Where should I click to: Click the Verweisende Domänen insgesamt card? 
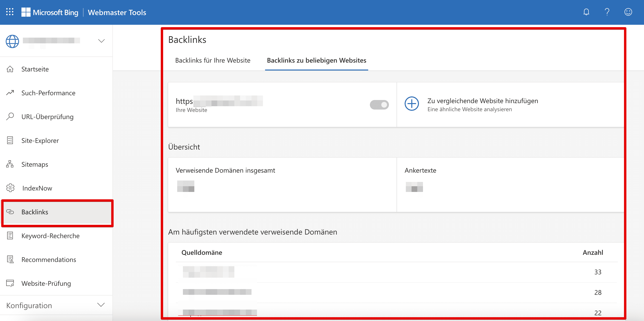point(282,185)
